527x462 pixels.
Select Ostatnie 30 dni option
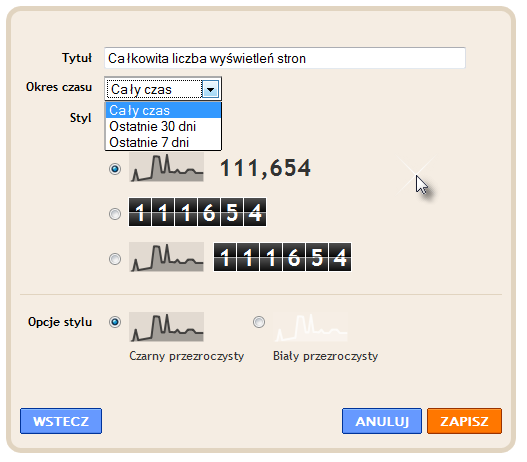(x=163, y=126)
